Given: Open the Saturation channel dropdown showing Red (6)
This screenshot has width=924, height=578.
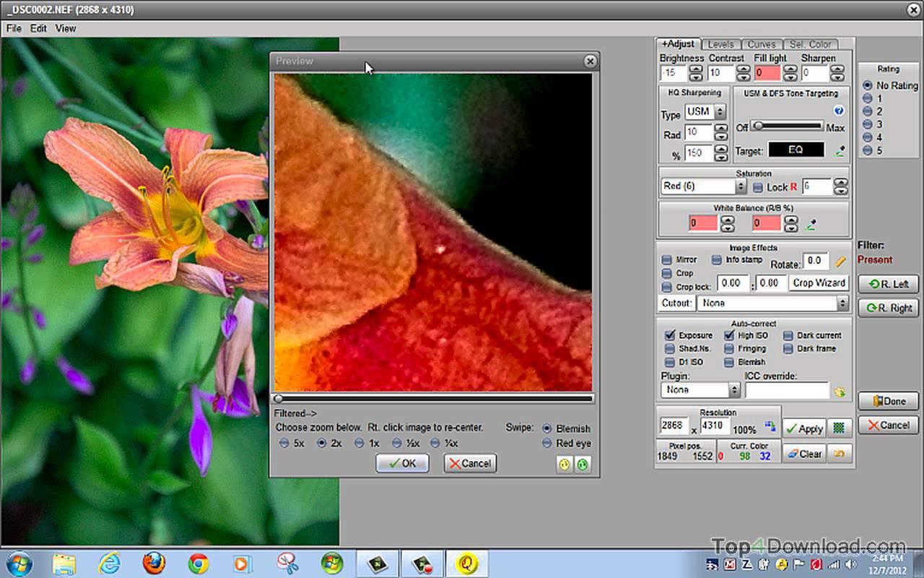Looking at the screenshot, I should coord(741,186).
